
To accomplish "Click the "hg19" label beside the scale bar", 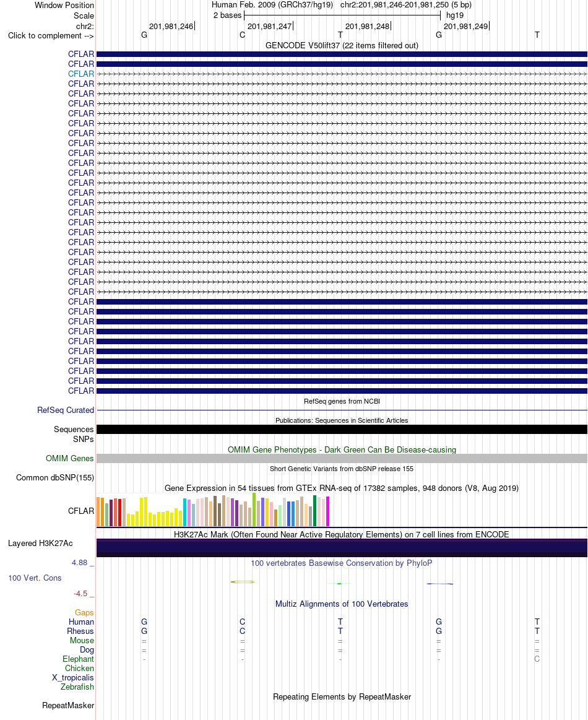I will 455,15.
